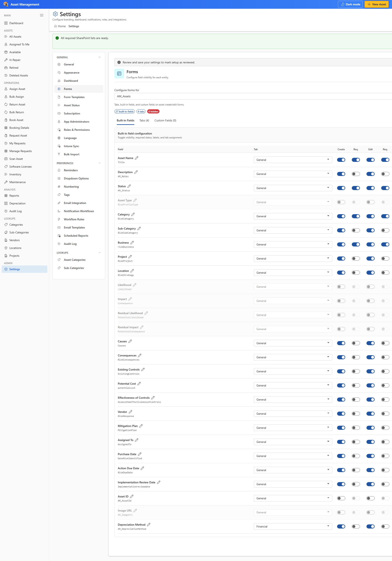Open Tab dropdown for Asset Name
392x561 pixels.
pyautogui.click(x=293, y=160)
